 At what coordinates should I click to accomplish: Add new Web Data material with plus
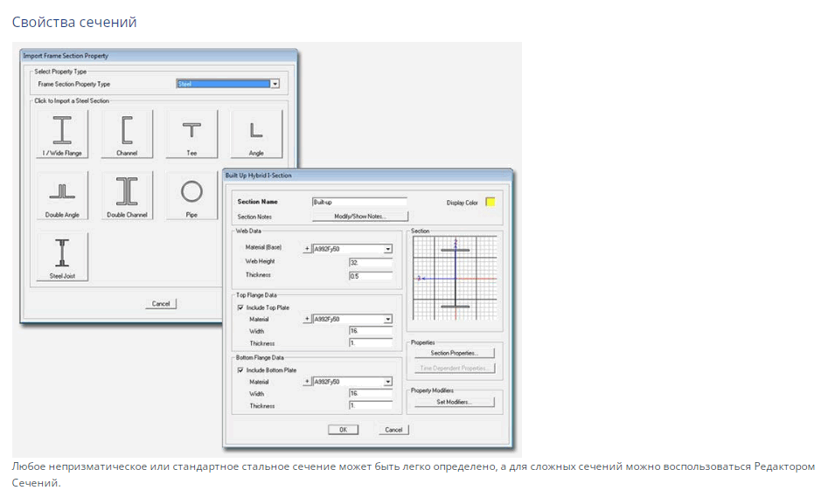(307, 249)
